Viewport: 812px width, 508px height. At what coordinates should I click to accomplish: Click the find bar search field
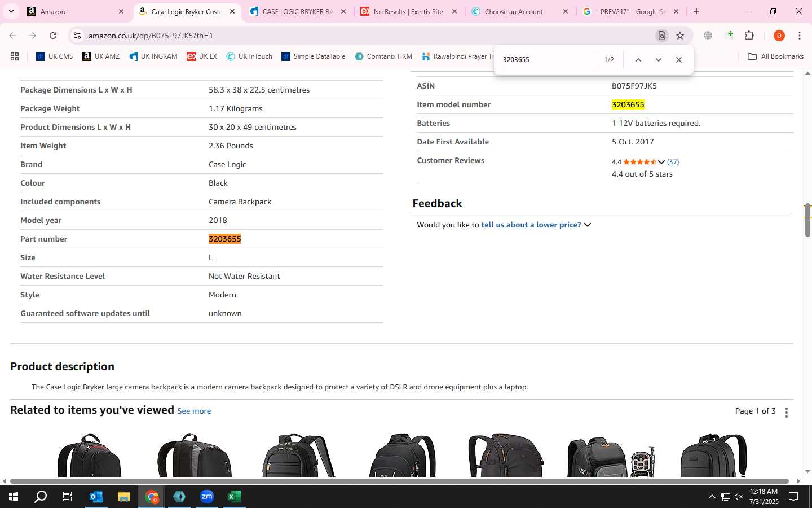pos(547,60)
